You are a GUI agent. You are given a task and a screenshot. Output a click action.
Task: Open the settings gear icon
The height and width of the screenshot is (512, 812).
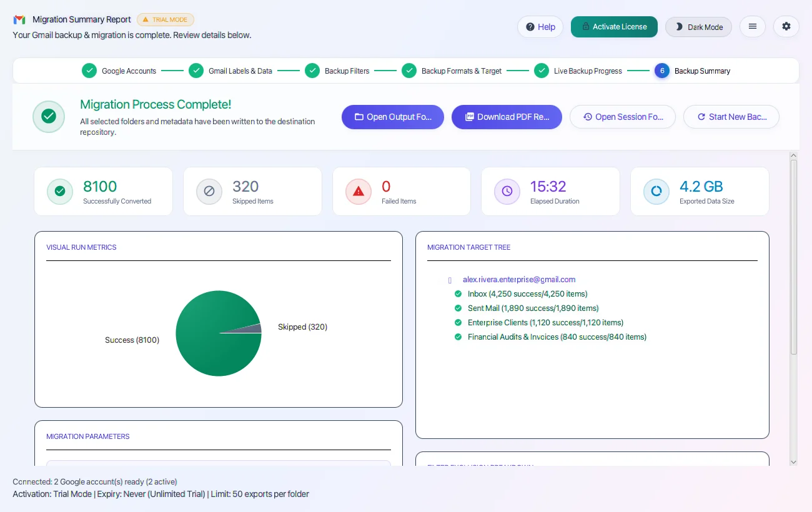point(786,26)
